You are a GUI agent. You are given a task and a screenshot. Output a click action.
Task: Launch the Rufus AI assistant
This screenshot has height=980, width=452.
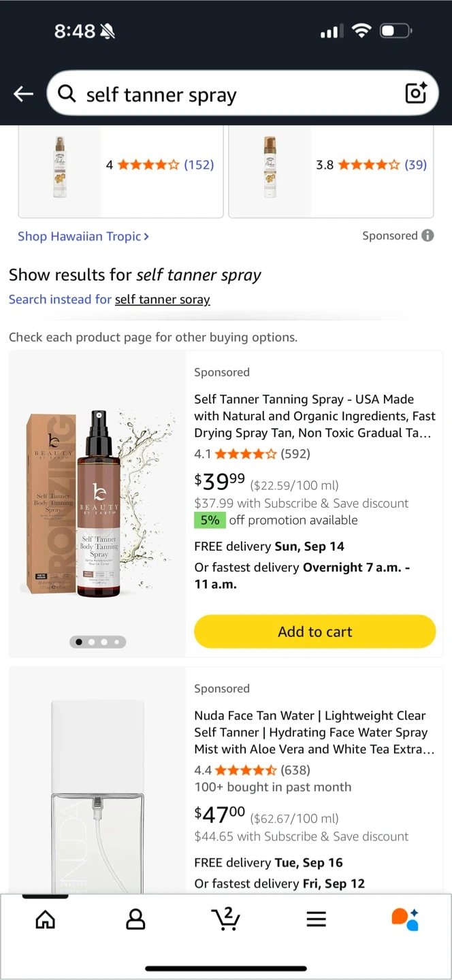pyautogui.click(x=405, y=919)
